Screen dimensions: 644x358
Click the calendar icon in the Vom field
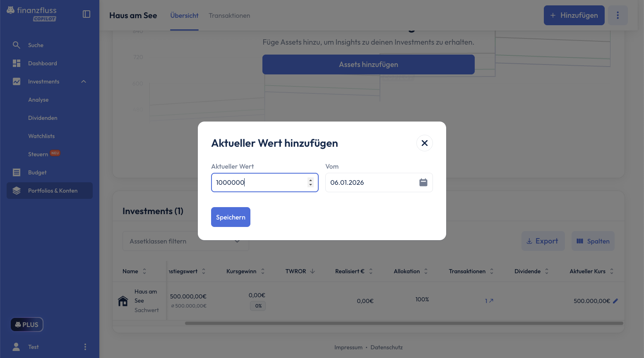pos(423,182)
